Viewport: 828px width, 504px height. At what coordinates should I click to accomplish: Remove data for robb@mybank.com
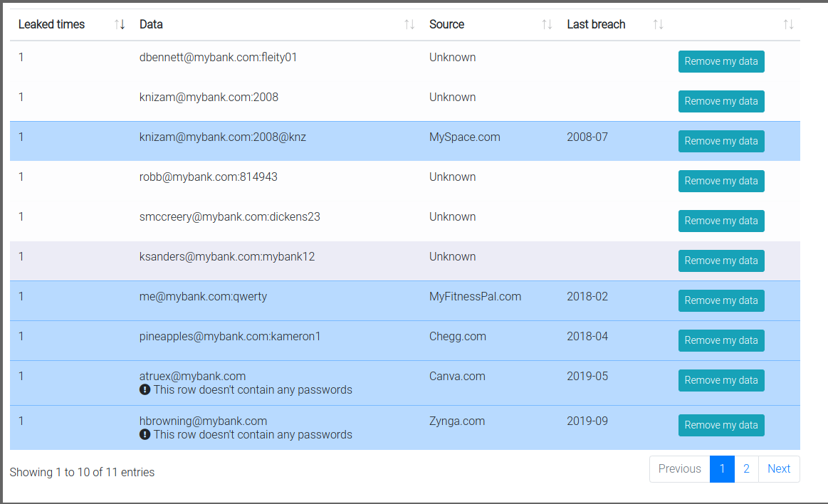point(720,182)
